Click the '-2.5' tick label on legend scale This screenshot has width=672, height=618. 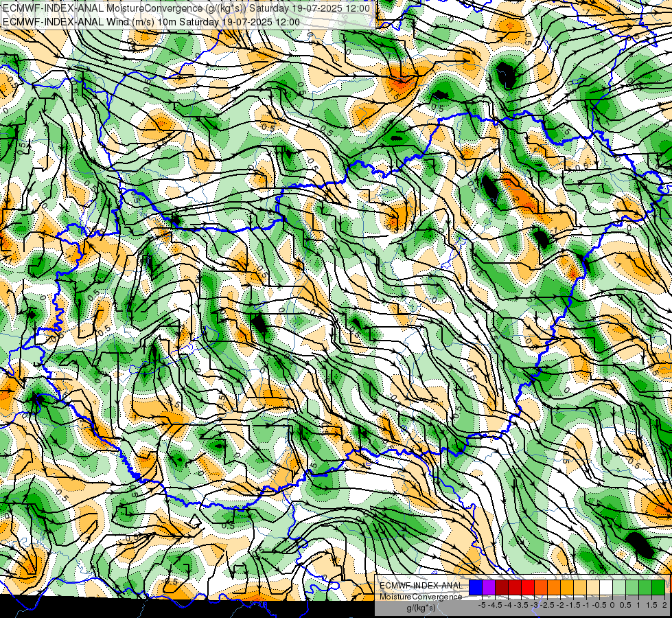point(547,605)
